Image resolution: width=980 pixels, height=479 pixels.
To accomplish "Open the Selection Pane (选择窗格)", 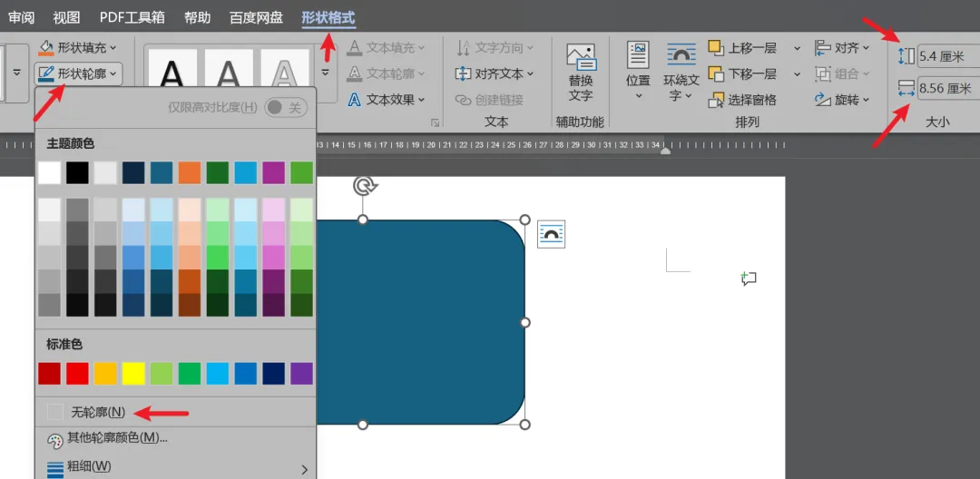I will [742, 100].
